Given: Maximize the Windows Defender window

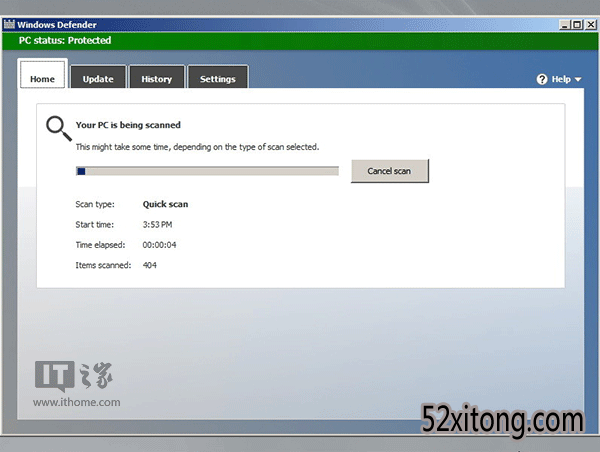Looking at the screenshot, I should (x=577, y=24).
